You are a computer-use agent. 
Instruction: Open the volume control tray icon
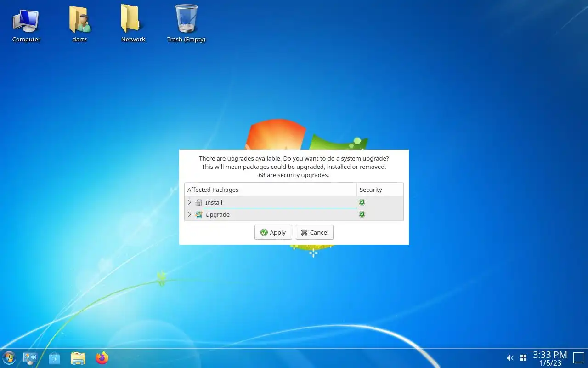tap(510, 358)
